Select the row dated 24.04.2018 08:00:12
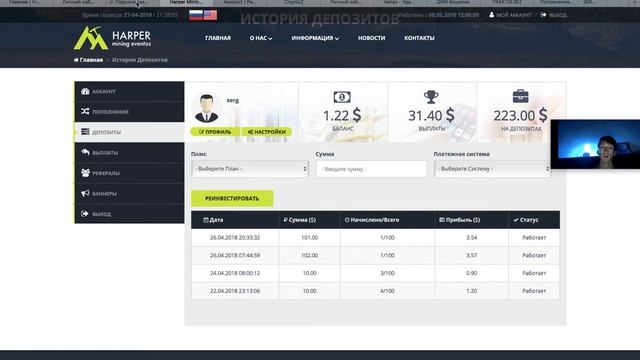Image resolution: width=640 pixels, height=360 pixels. tap(375, 273)
